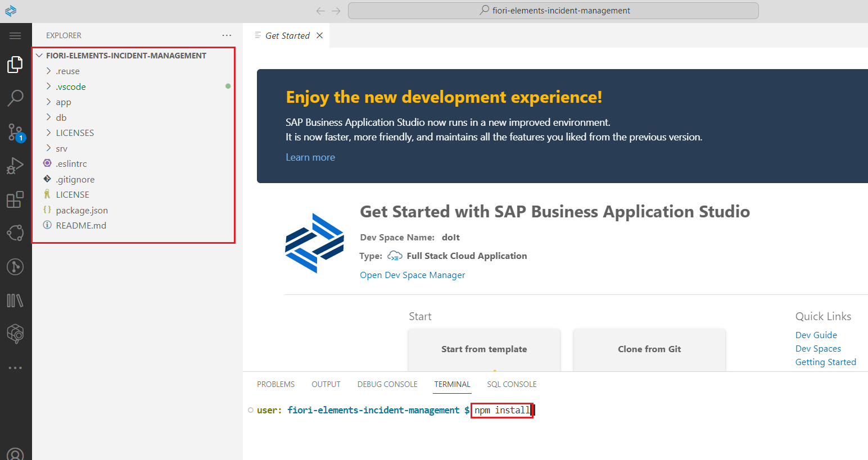
Task: Click the LICENSE file icon
Action: (47, 194)
